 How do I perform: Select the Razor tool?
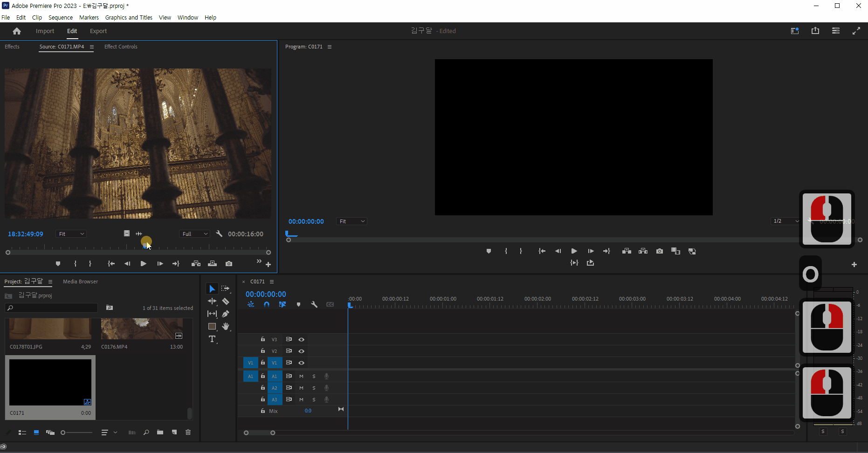226,302
